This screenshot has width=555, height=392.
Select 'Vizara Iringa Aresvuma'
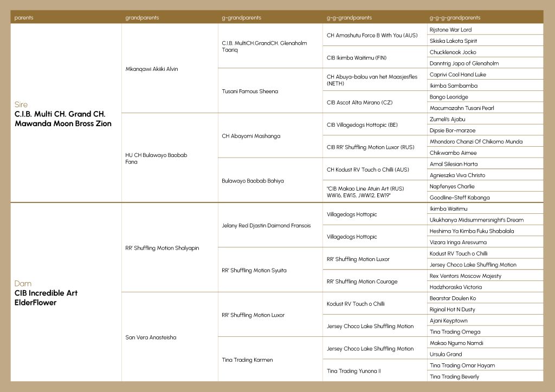[x=458, y=243]
